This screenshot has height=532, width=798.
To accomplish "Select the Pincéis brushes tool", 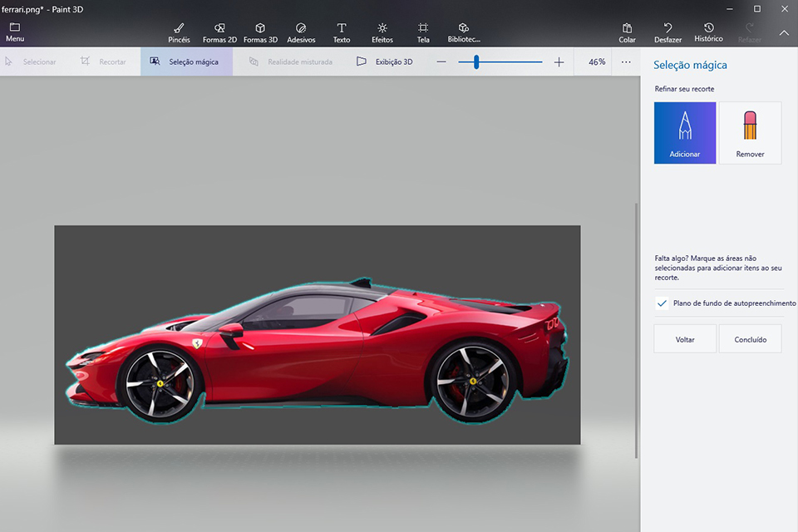I will tap(179, 32).
